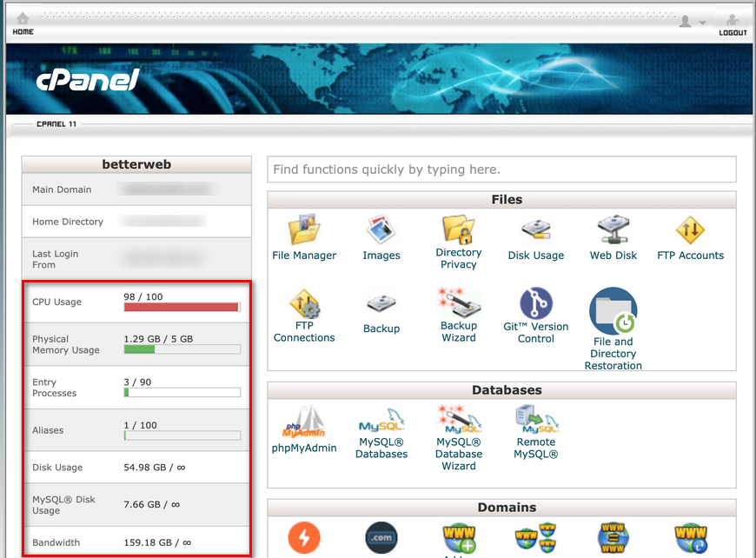The image size is (756, 558).
Task: Click the orange lightning bolt Domains icon
Action: coord(304,537)
